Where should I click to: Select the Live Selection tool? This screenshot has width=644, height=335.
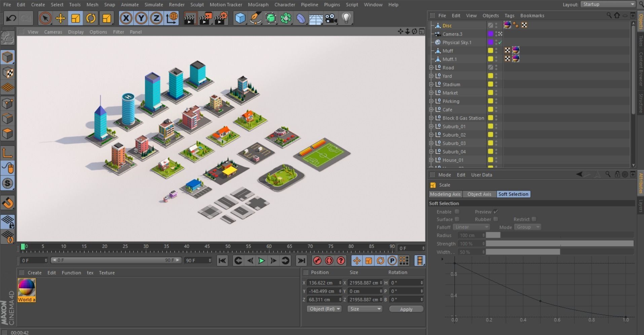45,18
